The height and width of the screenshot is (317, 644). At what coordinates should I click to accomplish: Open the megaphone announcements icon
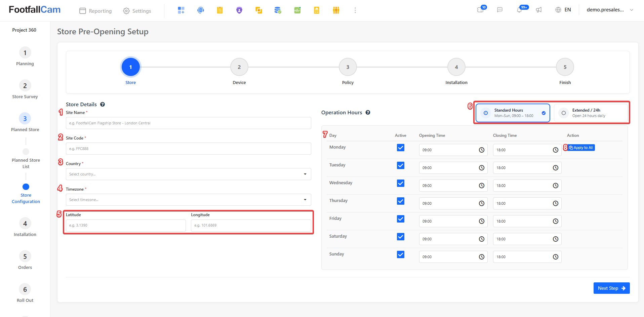tap(539, 10)
